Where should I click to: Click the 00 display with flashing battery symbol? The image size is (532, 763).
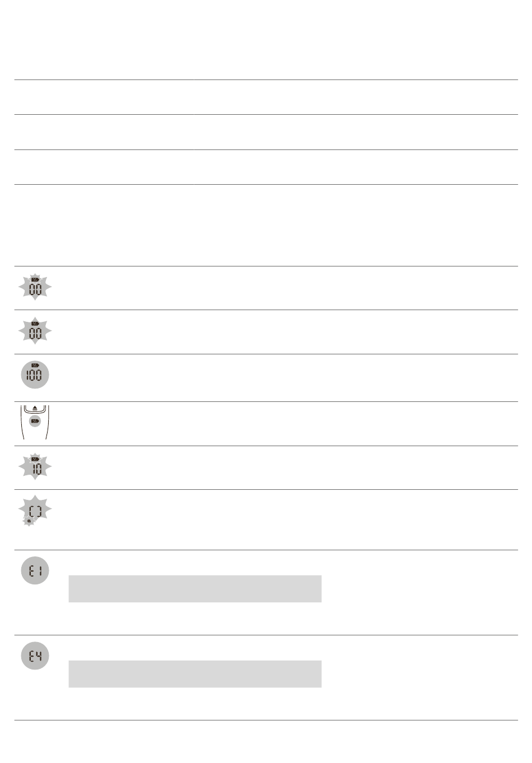(35, 287)
